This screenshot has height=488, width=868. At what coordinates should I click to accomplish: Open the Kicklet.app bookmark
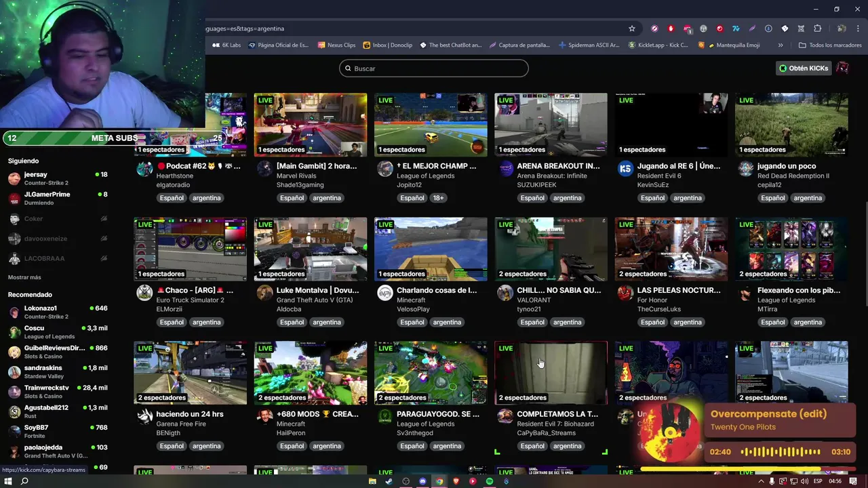(658, 45)
